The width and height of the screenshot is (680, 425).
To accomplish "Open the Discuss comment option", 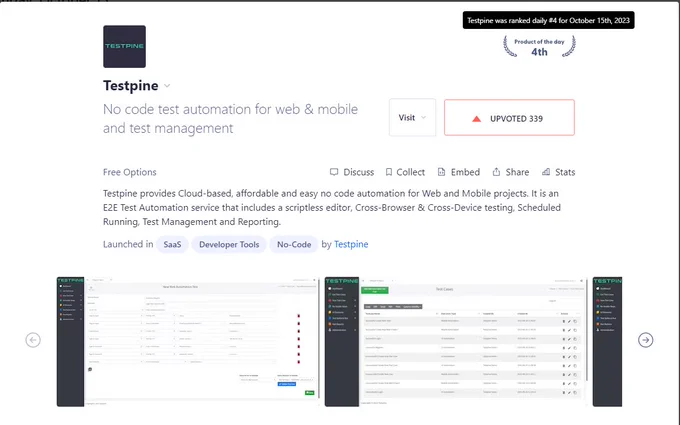I will tap(352, 172).
